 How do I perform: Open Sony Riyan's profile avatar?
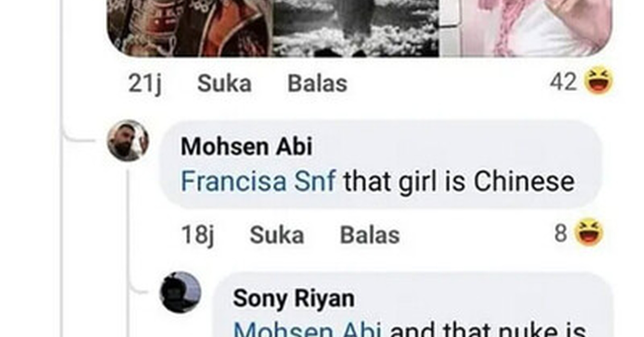click(180, 292)
